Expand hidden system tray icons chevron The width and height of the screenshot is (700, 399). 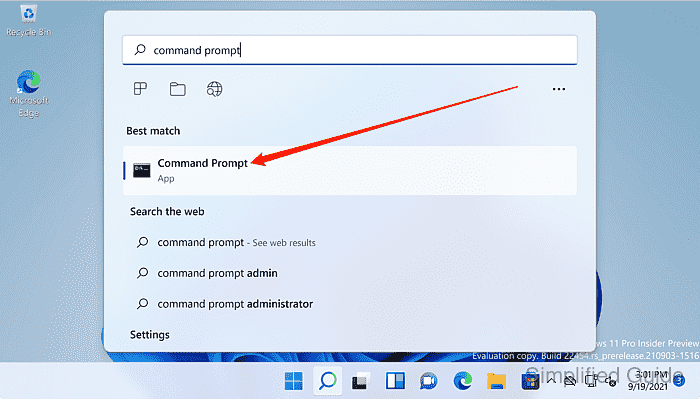[551, 381]
